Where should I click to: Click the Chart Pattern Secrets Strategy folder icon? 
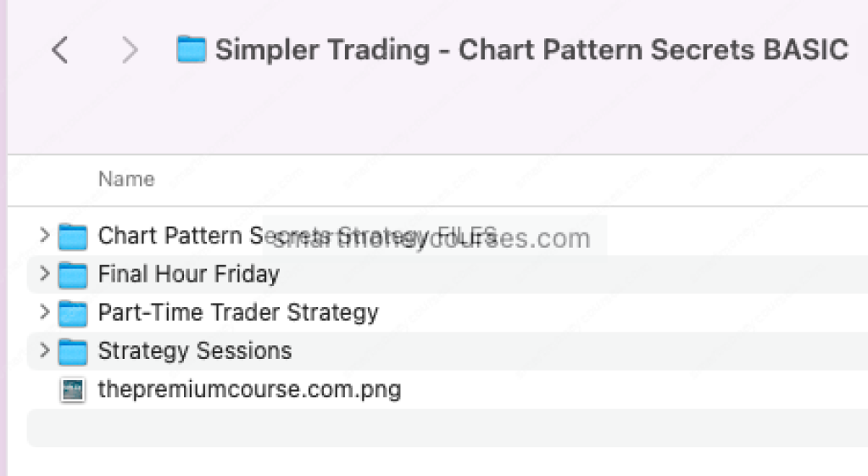(73, 236)
